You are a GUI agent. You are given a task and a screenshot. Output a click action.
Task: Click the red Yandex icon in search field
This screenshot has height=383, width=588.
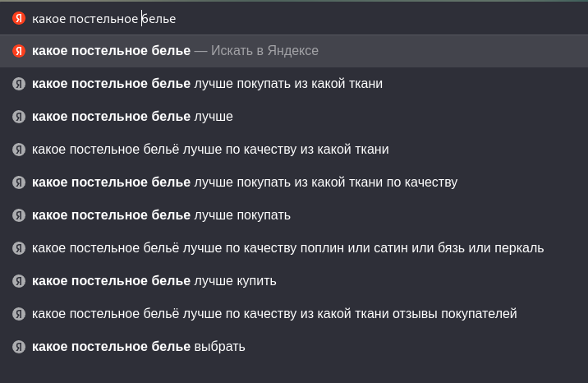click(x=19, y=18)
